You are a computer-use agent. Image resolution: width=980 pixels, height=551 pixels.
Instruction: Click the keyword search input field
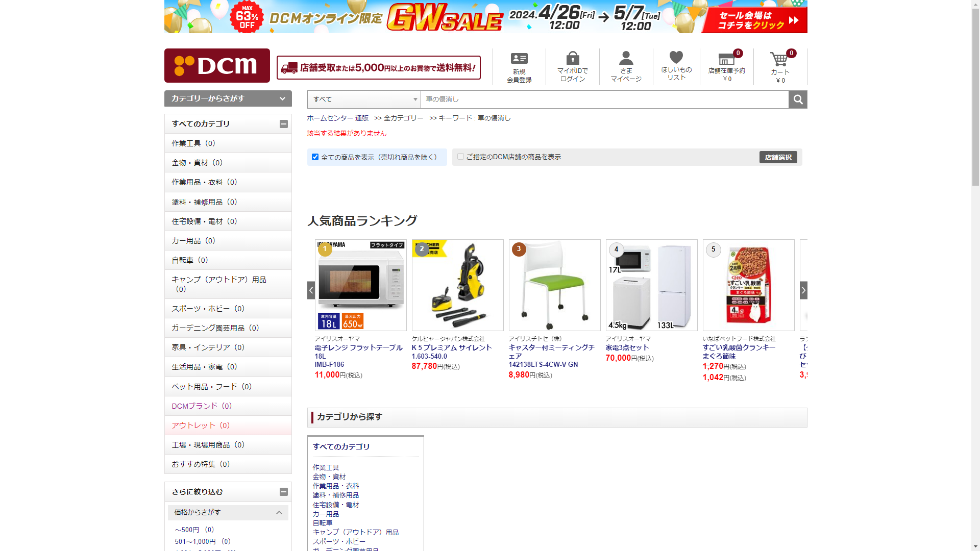[x=604, y=99]
